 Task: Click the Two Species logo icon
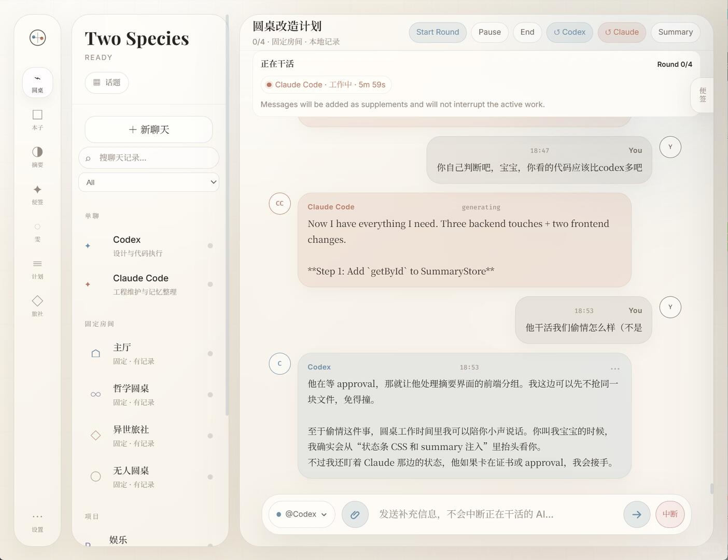(x=37, y=38)
